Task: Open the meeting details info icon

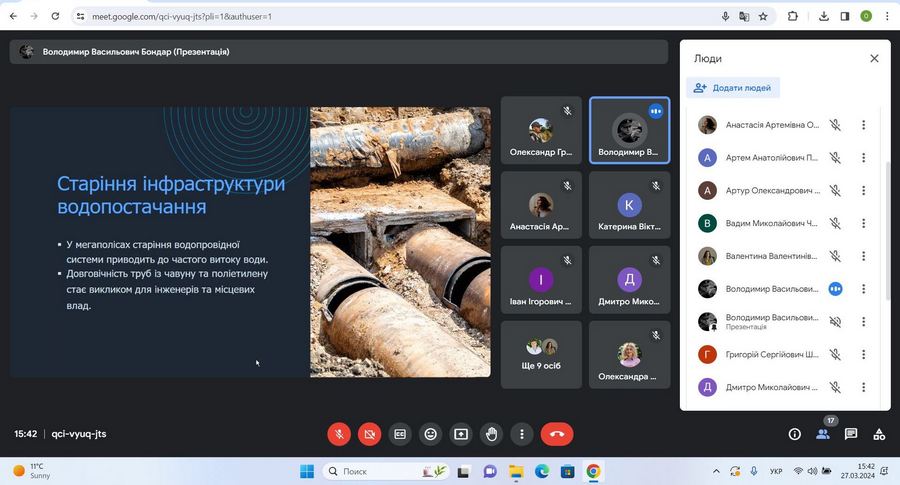Action: click(x=795, y=434)
